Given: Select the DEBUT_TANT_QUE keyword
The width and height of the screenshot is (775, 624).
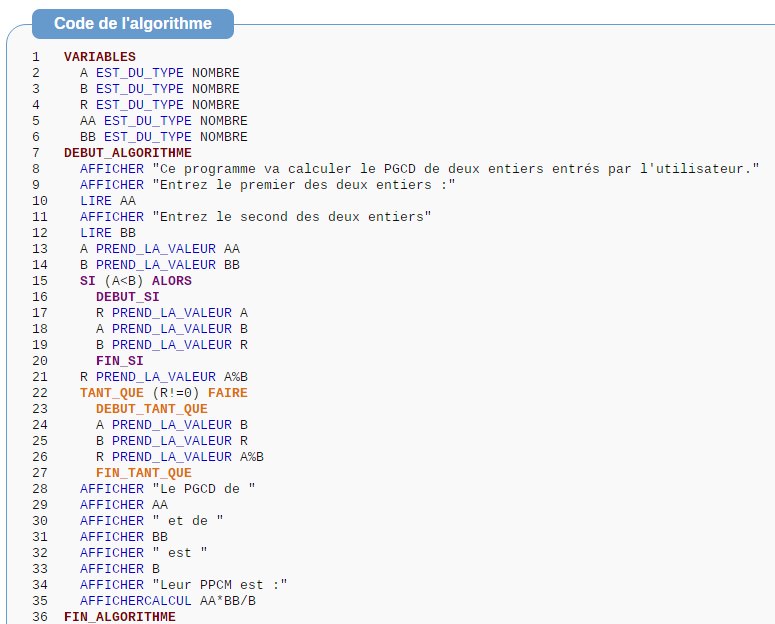Looking at the screenshot, I should (x=152, y=409).
